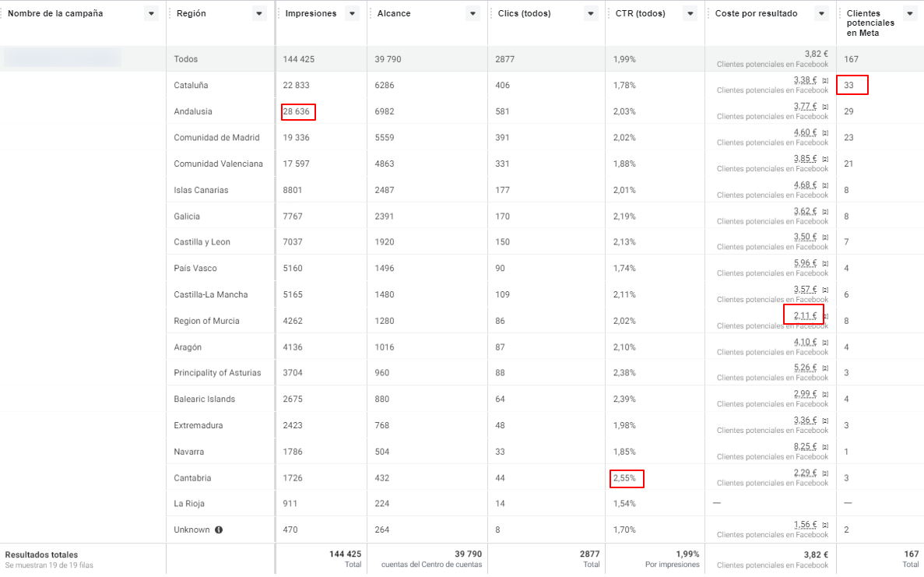This screenshot has width=924, height=577.
Task: Select the Cantabria CTR cell 2,55%
Action: click(624, 478)
